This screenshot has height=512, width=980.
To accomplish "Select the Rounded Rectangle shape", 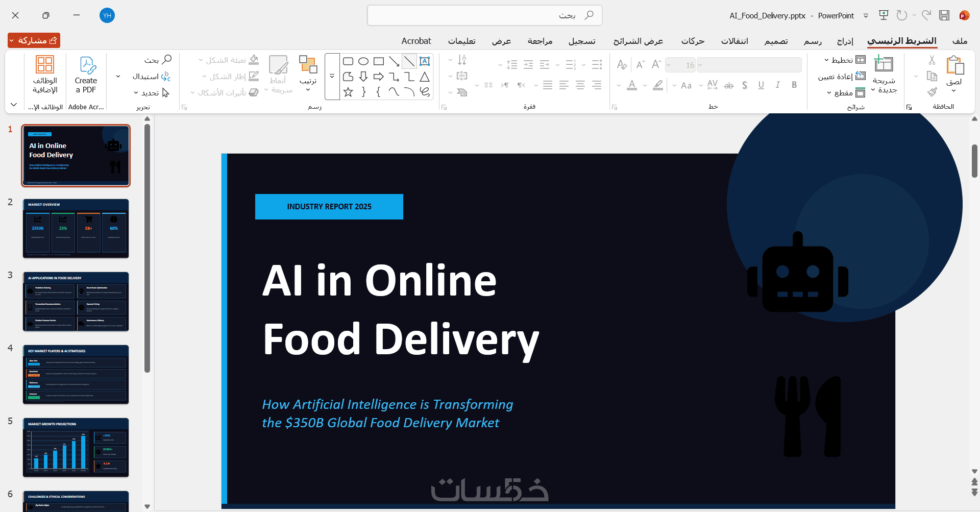I will click(348, 61).
